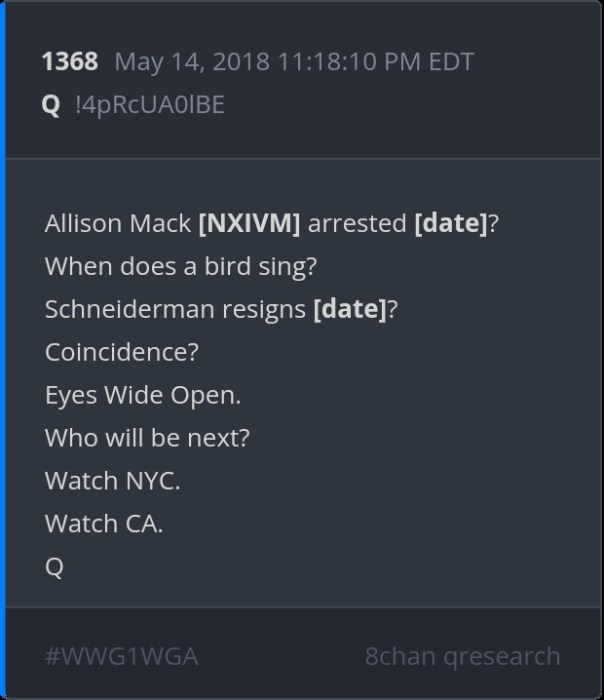
Task: Click the bold [NXIVM] tag
Action: (249, 223)
